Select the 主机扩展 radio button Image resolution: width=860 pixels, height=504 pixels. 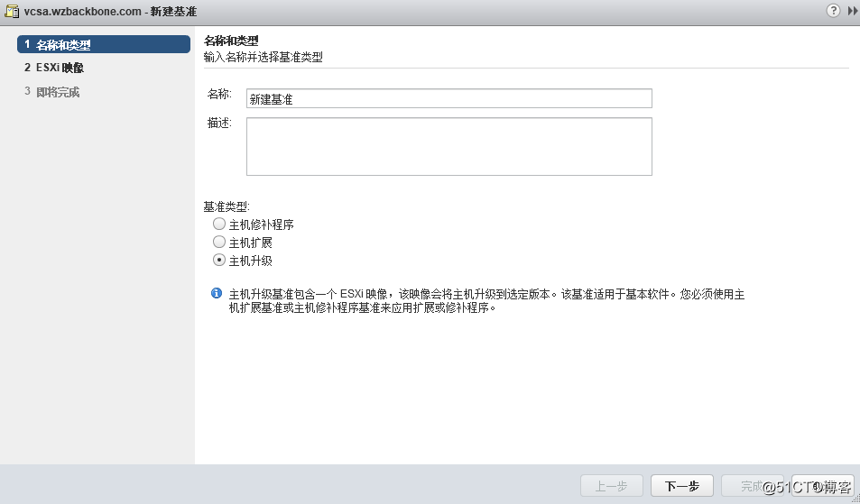click(219, 242)
